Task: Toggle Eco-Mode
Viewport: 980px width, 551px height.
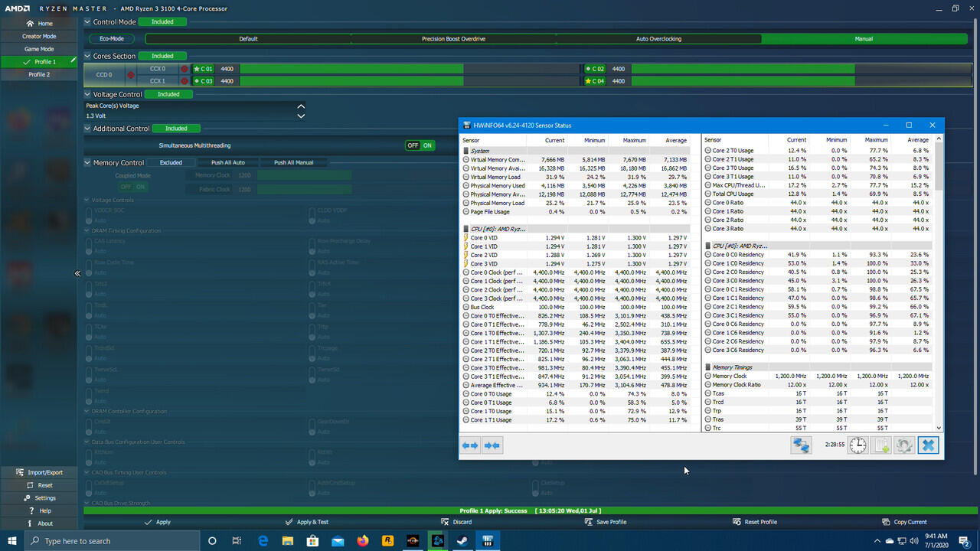Action: click(x=112, y=39)
